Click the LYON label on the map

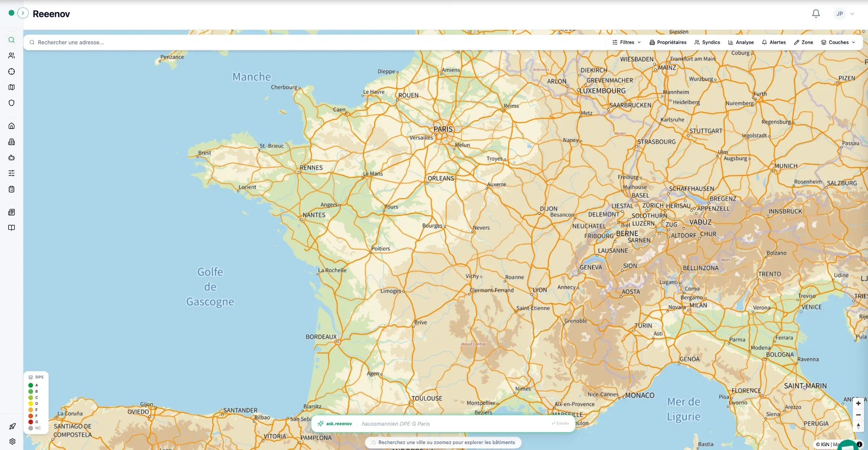(x=540, y=290)
